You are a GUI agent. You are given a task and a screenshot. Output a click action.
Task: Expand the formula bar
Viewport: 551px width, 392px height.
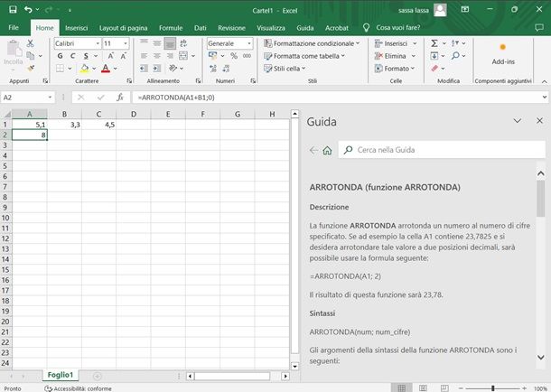coord(545,97)
